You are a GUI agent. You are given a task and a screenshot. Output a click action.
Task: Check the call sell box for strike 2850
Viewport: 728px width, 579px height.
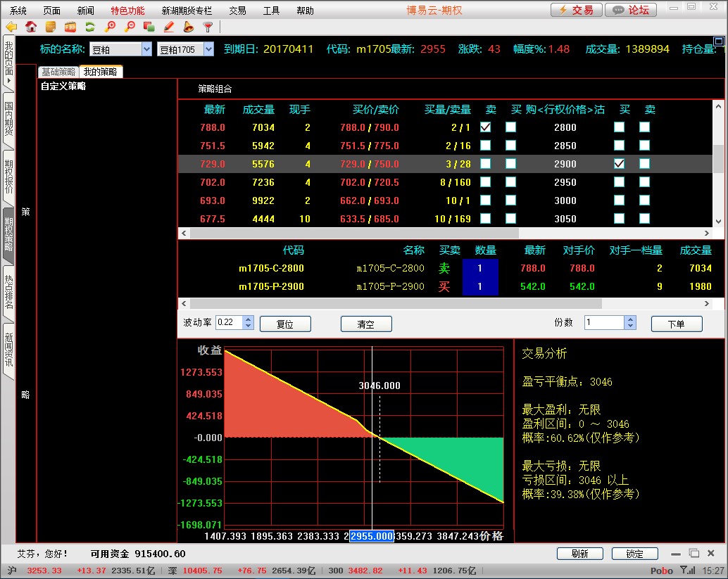tap(485, 146)
